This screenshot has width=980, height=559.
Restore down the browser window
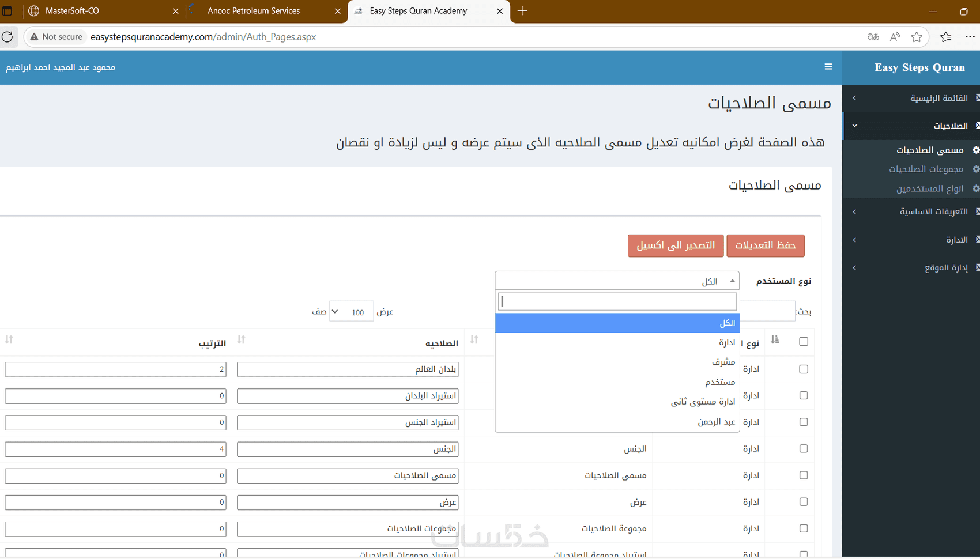pyautogui.click(x=964, y=12)
